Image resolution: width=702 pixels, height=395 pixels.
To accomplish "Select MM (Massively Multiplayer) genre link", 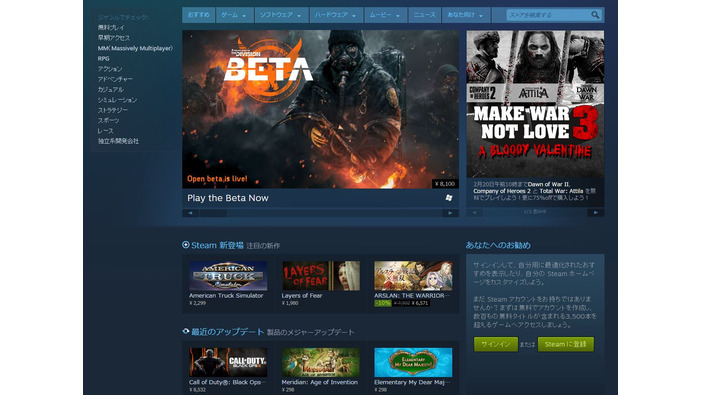I will [135, 48].
